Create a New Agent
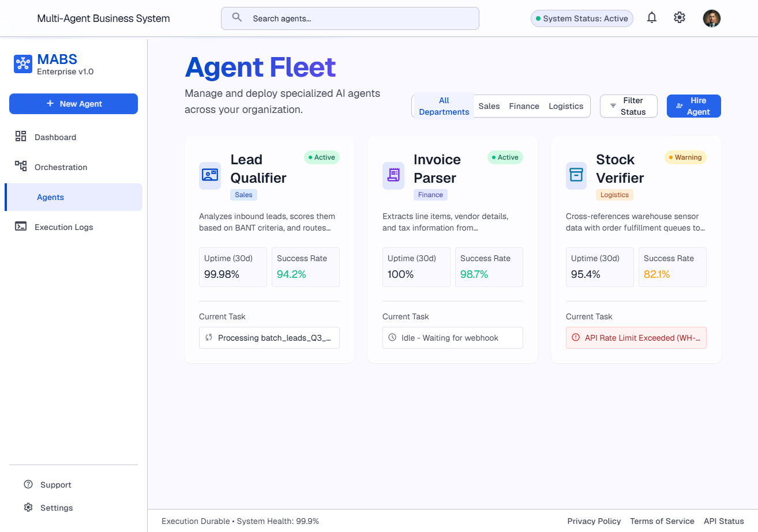758x532 pixels. (x=73, y=104)
